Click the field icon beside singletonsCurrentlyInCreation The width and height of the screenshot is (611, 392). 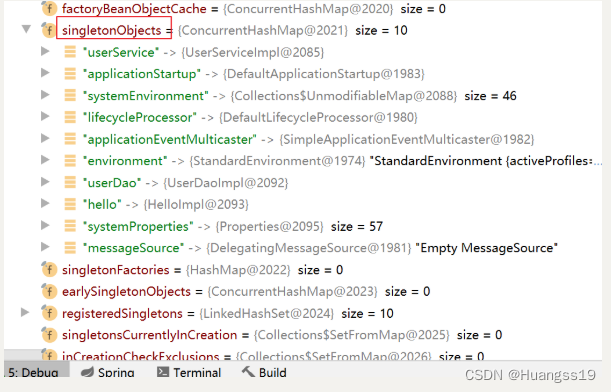point(49,335)
